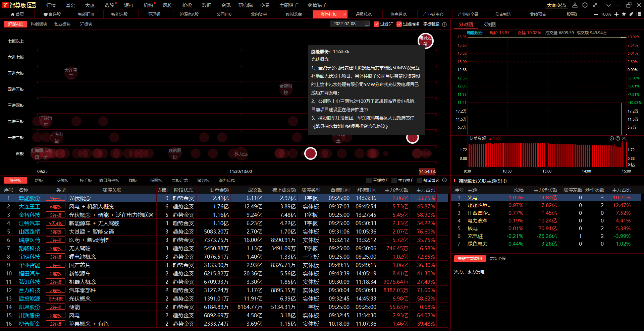Click the 大咖交流 button
Viewport: 644px width, 331px height.
[556, 5]
